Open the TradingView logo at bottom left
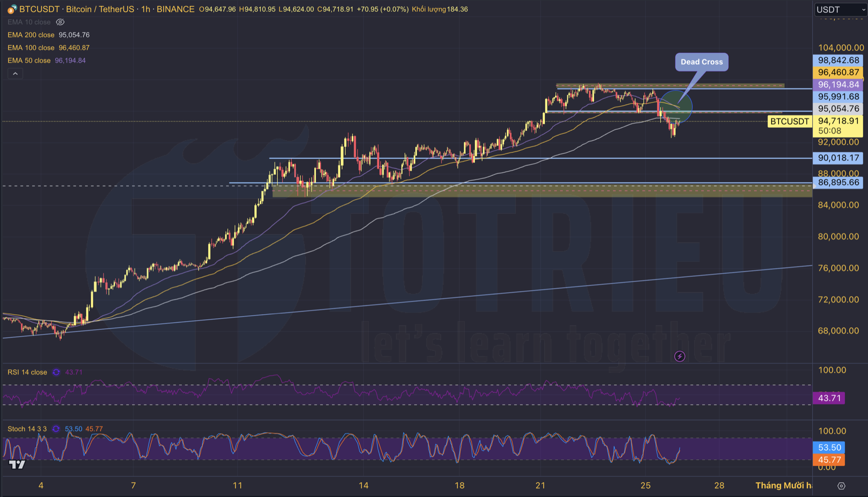868x497 pixels. 17,464
